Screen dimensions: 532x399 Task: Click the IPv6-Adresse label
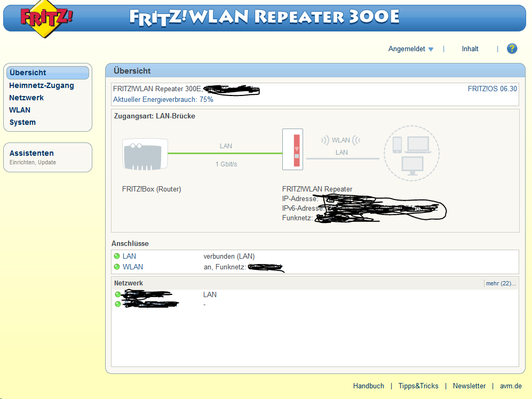click(303, 209)
